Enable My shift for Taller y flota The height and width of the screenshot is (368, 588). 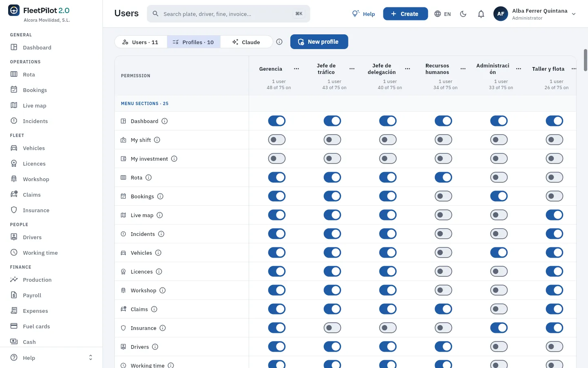pos(555,140)
